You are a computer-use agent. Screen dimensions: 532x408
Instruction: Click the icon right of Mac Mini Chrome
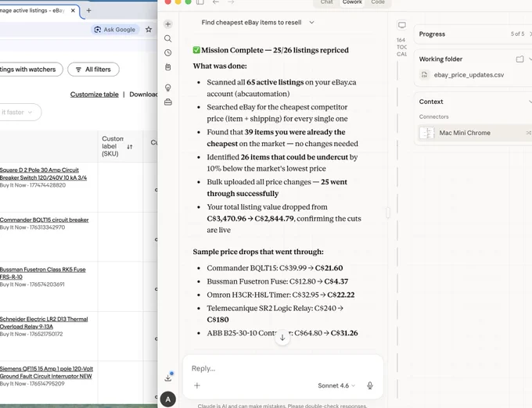pyautogui.click(x=528, y=133)
